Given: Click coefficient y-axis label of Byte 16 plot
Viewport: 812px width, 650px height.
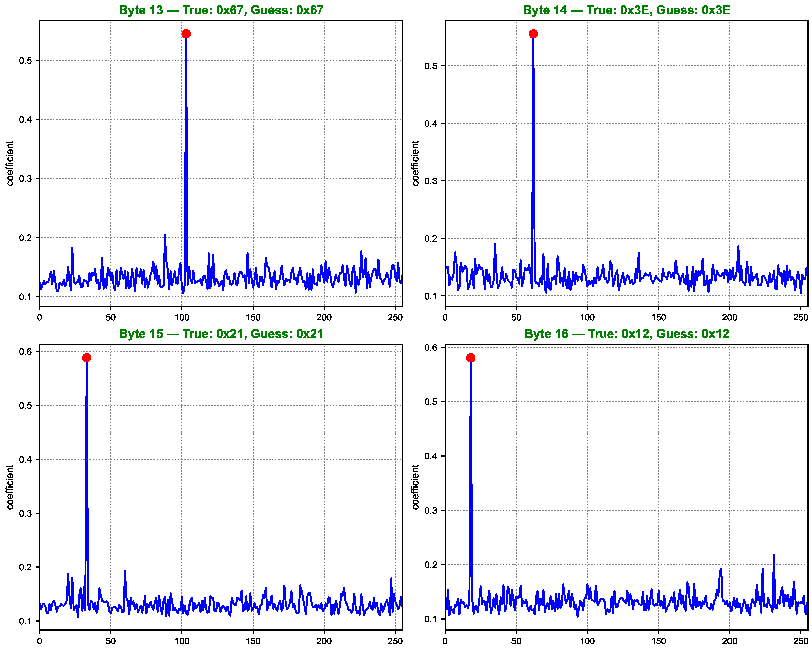Looking at the screenshot, I should click(x=415, y=487).
